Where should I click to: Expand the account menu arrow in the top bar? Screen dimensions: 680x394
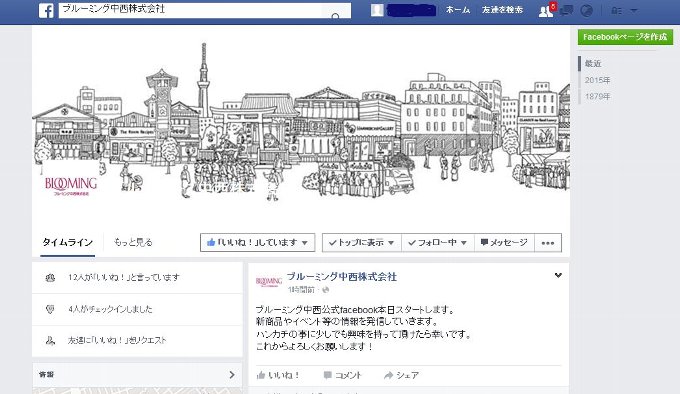pyautogui.click(x=634, y=10)
